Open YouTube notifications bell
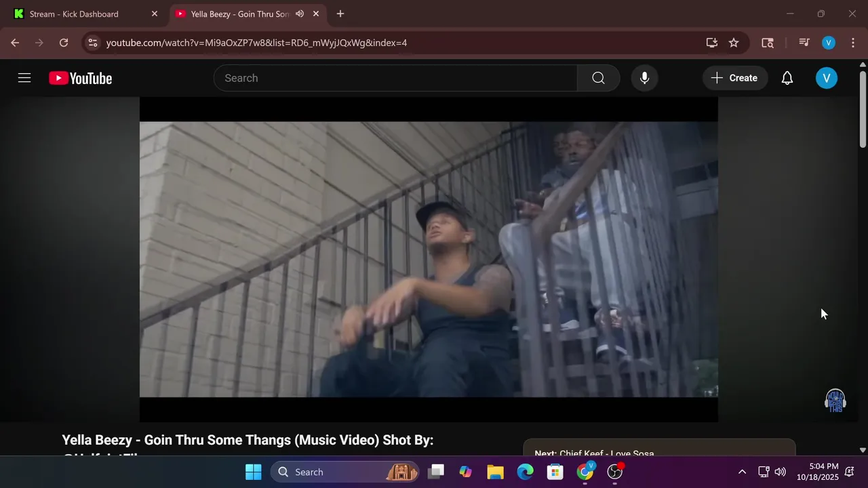Screen dimensions: 868x488 pyautogui.click(x=787, y=78)
